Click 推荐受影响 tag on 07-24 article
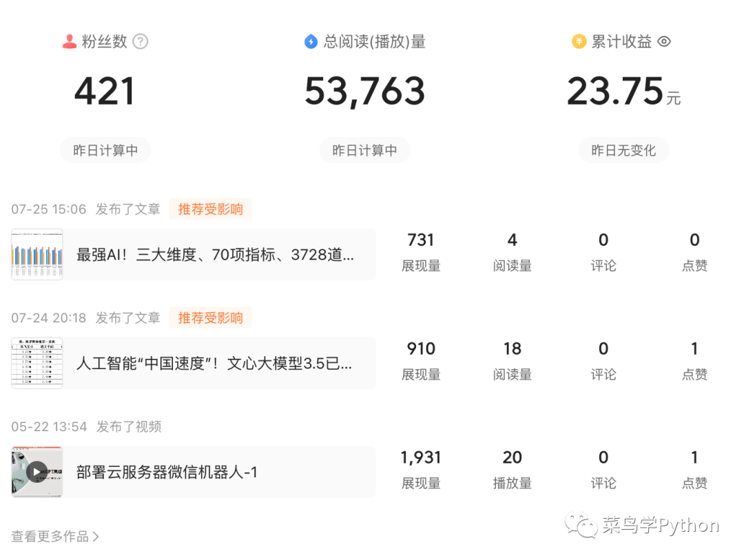Viewport: 744px width, 560px height. click(x=210, y=318)
